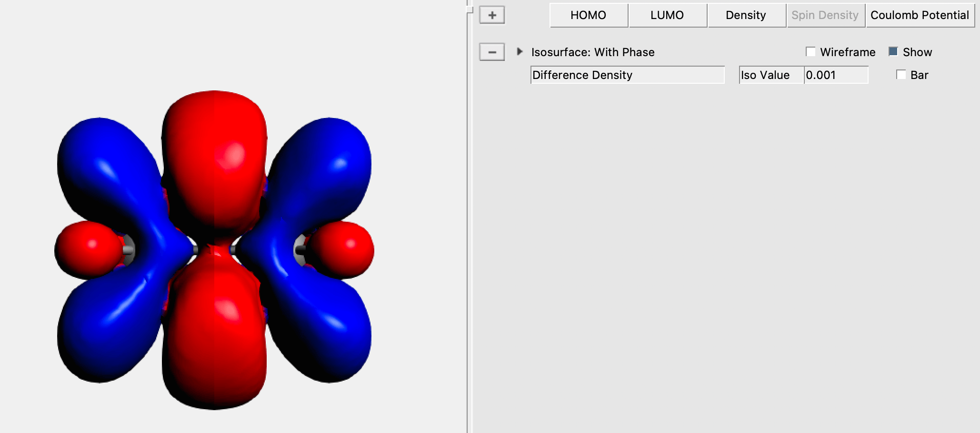The height and width of the screenshot is (433, 980).
Task: Click the minus icon to remove the isosurface
Action: point(491,52)
